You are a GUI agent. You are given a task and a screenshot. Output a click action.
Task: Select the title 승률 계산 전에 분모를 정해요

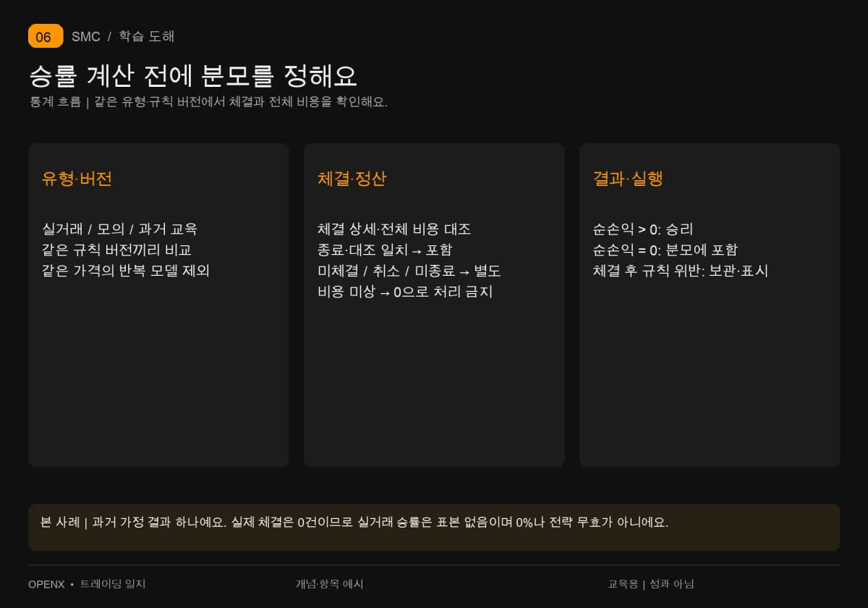(192, 76)
